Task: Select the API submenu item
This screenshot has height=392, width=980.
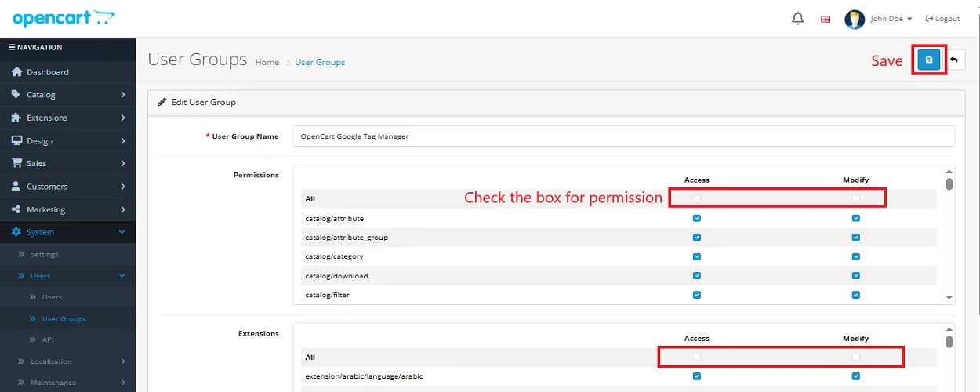Action: tap(47, 339)
